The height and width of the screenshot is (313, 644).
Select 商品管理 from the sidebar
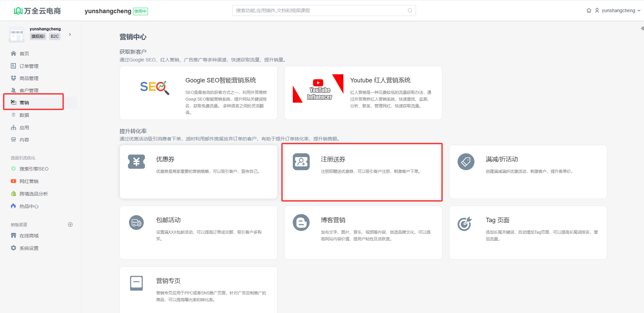coord(29,78)
